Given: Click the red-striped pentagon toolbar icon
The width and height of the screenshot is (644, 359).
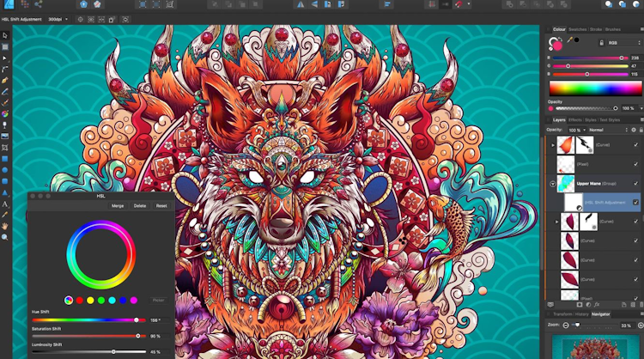Looking at the screenshot, I should pos(97,4).
